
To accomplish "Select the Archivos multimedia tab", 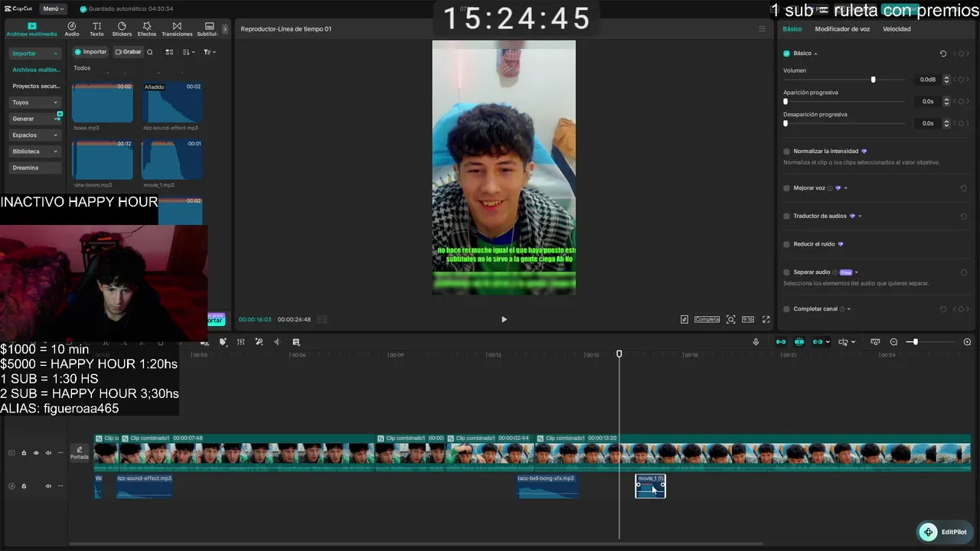I will tap(31, 29).
